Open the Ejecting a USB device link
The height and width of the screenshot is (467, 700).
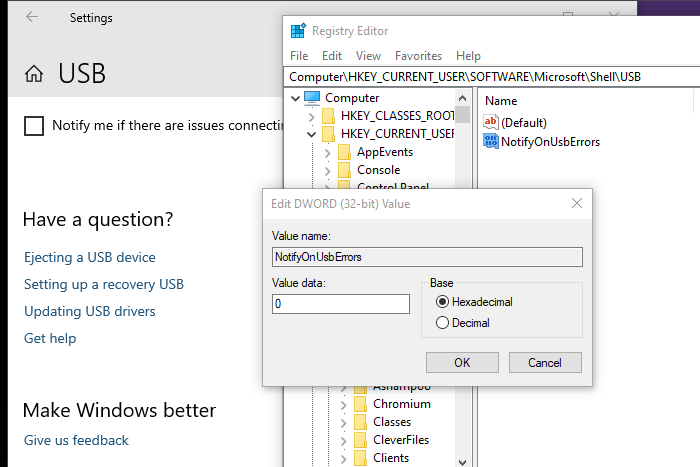tap(90, 257)
